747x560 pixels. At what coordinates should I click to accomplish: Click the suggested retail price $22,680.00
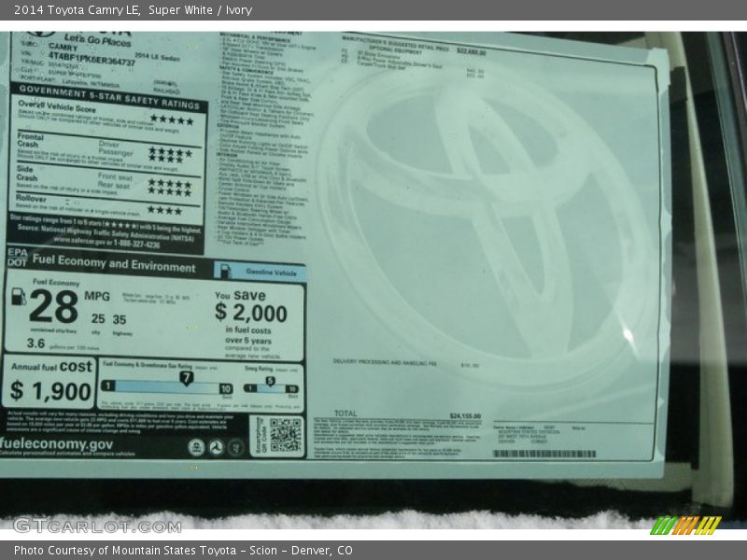(472, 51)
